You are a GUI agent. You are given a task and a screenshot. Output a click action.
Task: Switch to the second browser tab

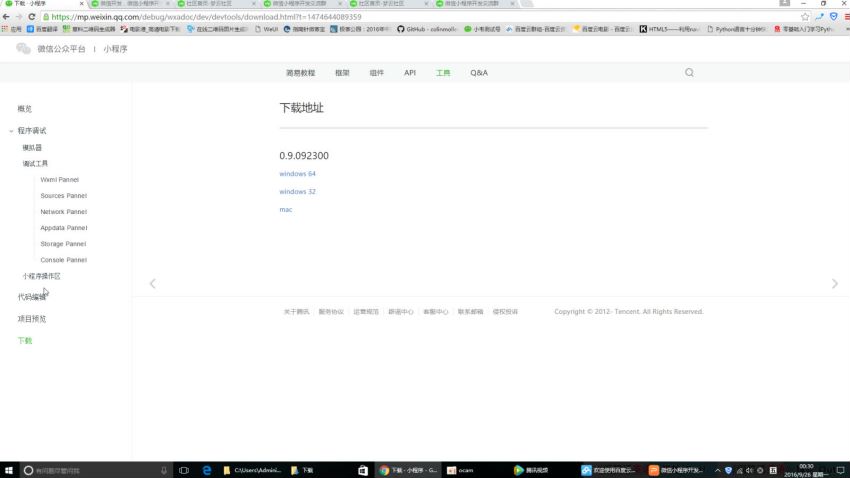tap(130, 4)
